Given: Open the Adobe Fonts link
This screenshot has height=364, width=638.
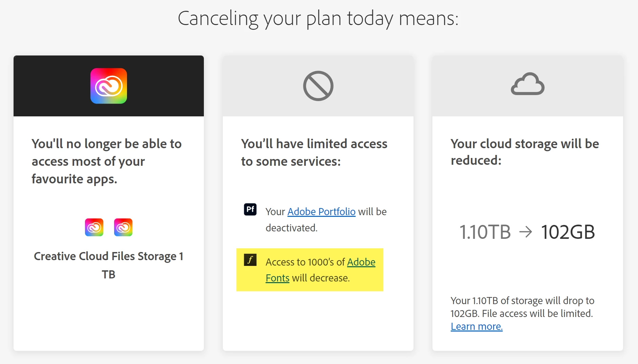Looking at the screenshot, I should pos(361,262).
